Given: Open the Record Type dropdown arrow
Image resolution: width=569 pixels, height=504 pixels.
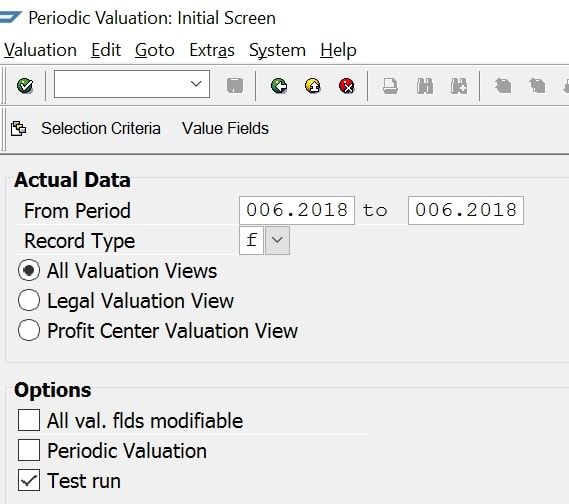Looking at the screenshot, I should coord(277,240).
